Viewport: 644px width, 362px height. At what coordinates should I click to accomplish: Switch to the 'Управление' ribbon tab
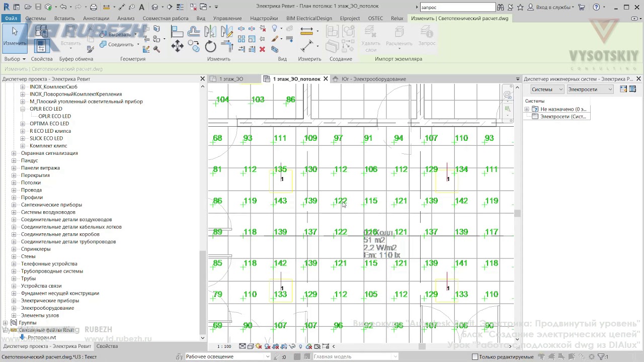point(227,18)
